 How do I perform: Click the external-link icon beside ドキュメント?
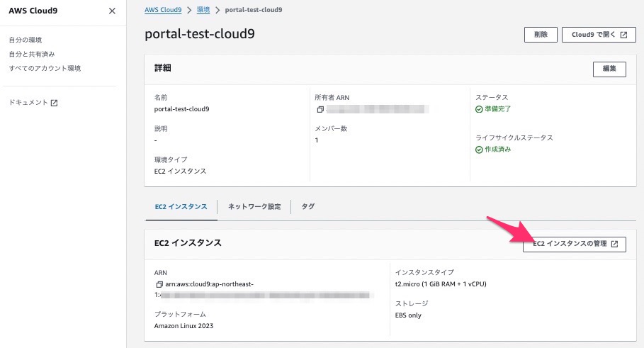coord(54,103)
